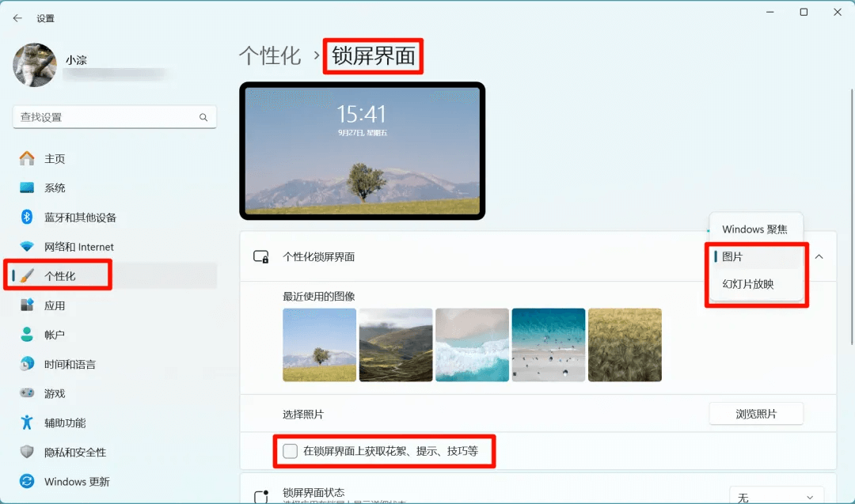Go to 个性化 in the breadcrumb
The height and width of the screenshot is (504, 855).
(x=270, y=55)
